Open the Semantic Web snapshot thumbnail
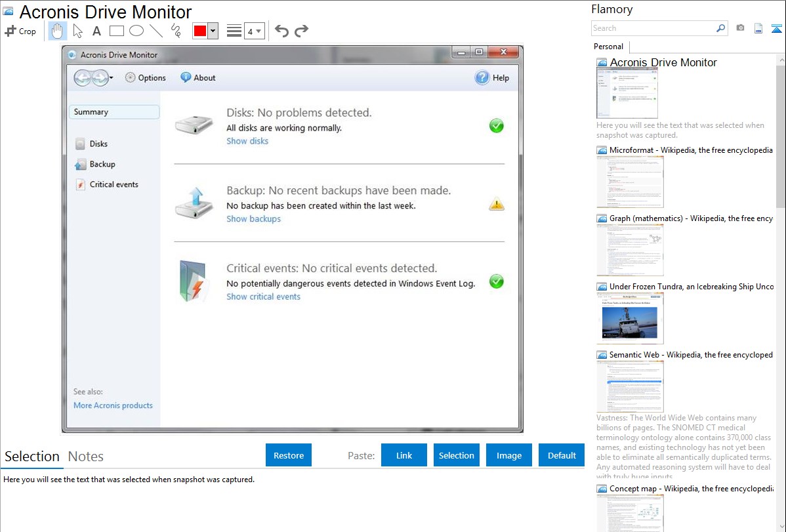 [630, 386]
